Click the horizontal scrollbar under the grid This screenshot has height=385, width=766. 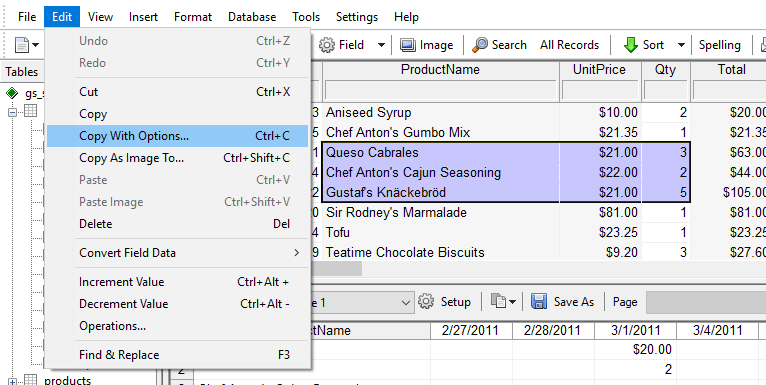[x=537, y=268]
